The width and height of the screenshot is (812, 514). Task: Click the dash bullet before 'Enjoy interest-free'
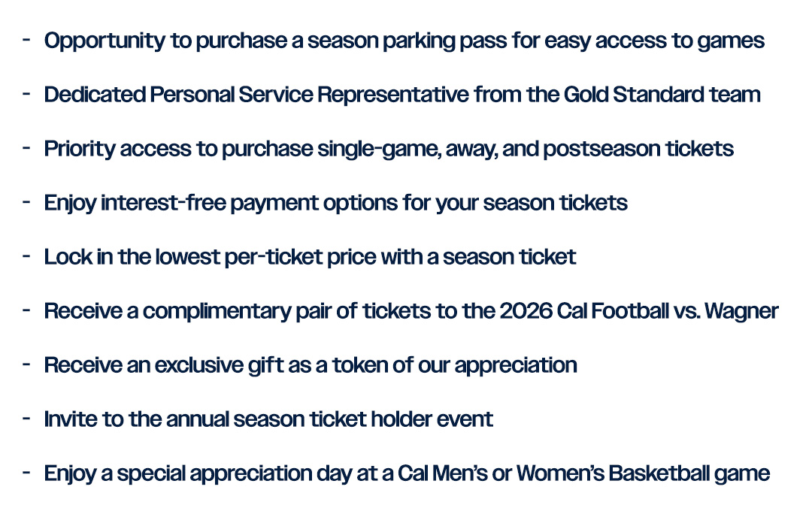(x=26, y=203)
